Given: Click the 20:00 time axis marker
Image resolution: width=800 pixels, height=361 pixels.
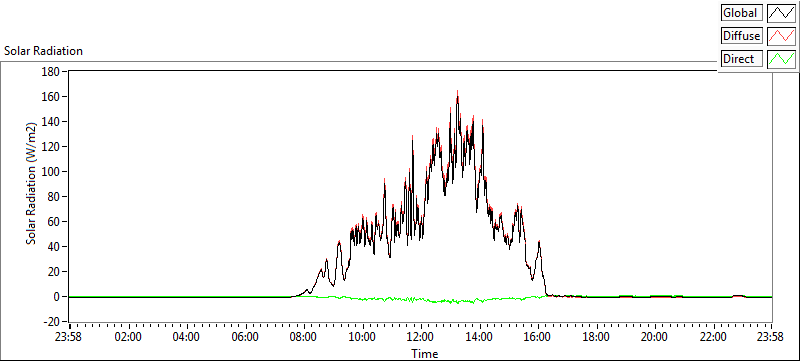Looking at the screenshot, I should click(x=655, y=337).
